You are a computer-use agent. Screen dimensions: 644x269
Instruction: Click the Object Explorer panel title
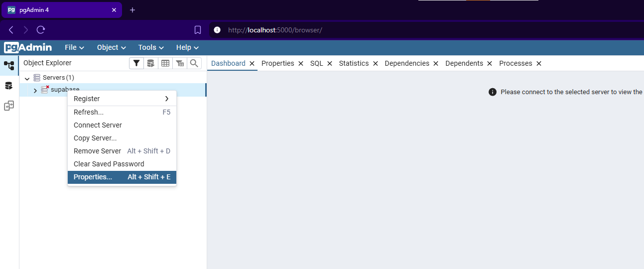pos(47,63)
